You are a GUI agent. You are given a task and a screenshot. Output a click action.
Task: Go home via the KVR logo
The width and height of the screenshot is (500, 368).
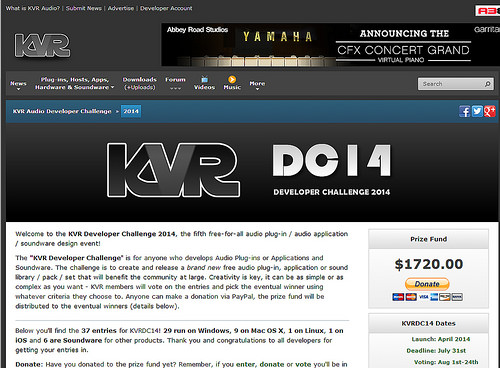(42, 45)
